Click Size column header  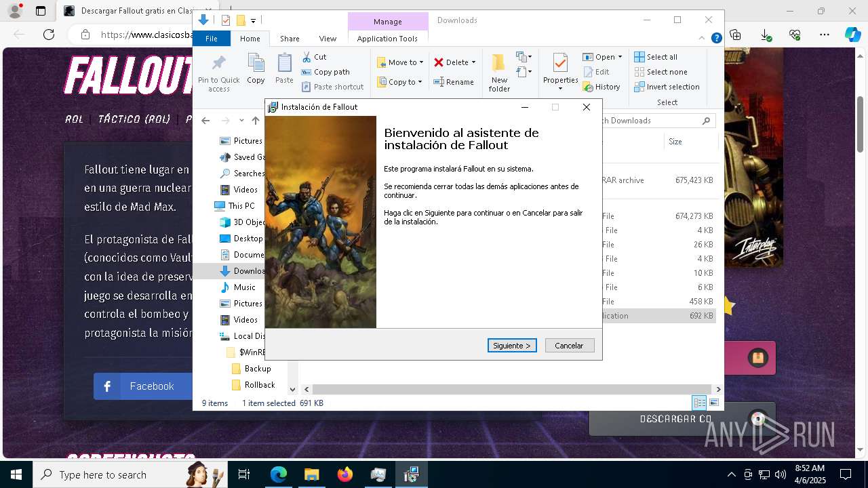click(x=690, y=142)
